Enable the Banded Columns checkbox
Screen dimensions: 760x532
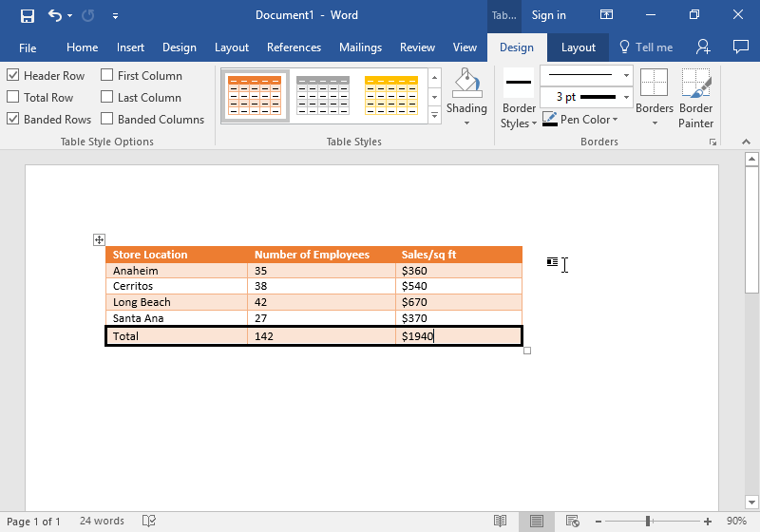[106, 119]
